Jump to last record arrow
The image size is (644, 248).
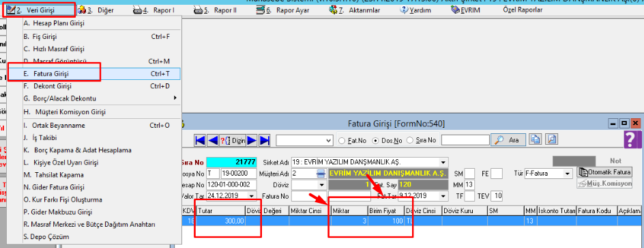click(265, 140)
